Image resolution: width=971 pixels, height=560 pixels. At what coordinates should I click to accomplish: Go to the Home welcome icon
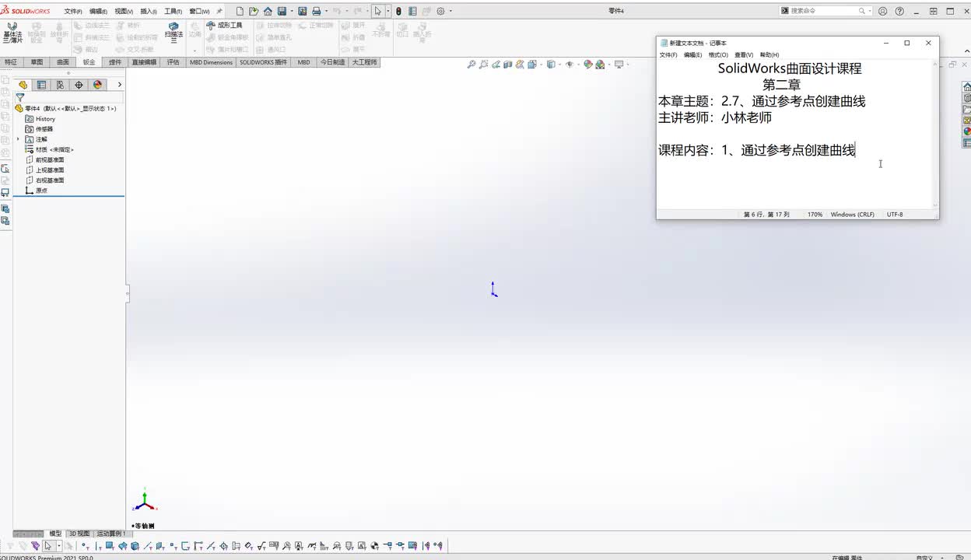coord(268,12)
